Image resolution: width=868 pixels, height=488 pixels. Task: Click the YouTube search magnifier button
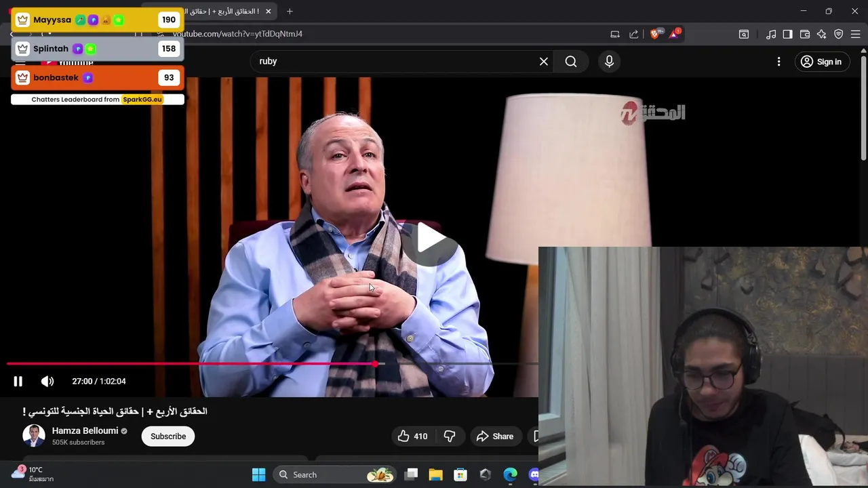571,62
